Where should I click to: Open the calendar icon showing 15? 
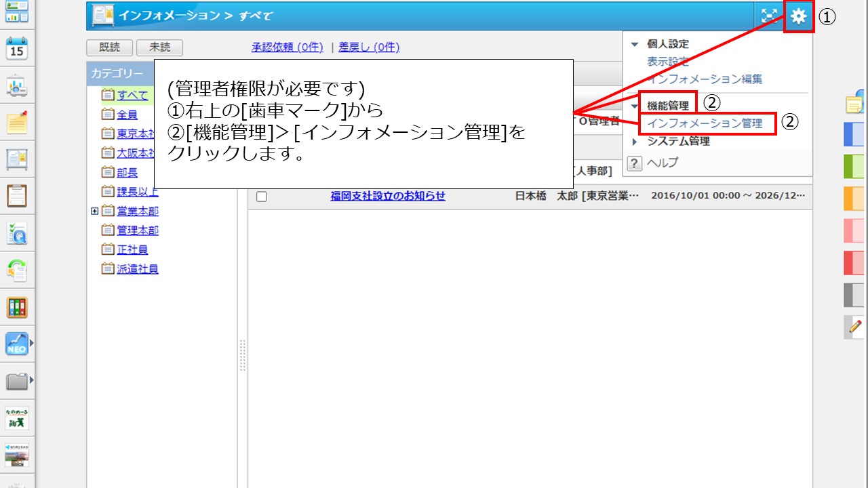pos(17,49)
